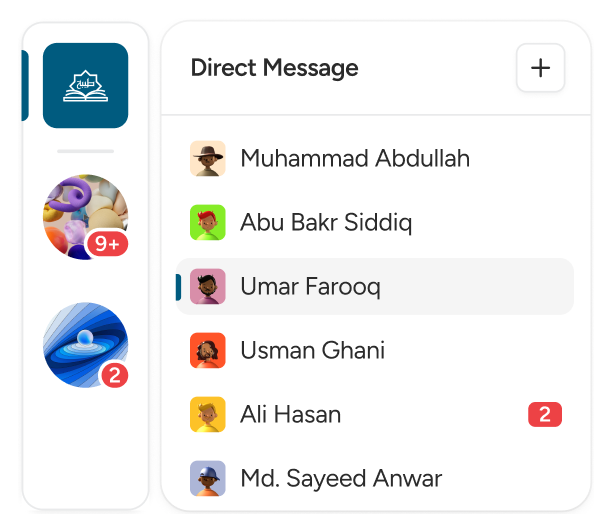Screen dimensions: 612x514
Task: Open chat with Muhammad Abdullah
Action: tap(355, 158)
